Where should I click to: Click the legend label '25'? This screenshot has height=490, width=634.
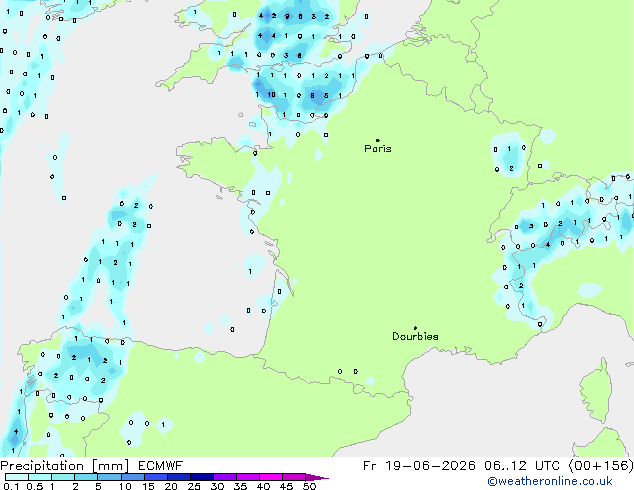pos(194,486)
